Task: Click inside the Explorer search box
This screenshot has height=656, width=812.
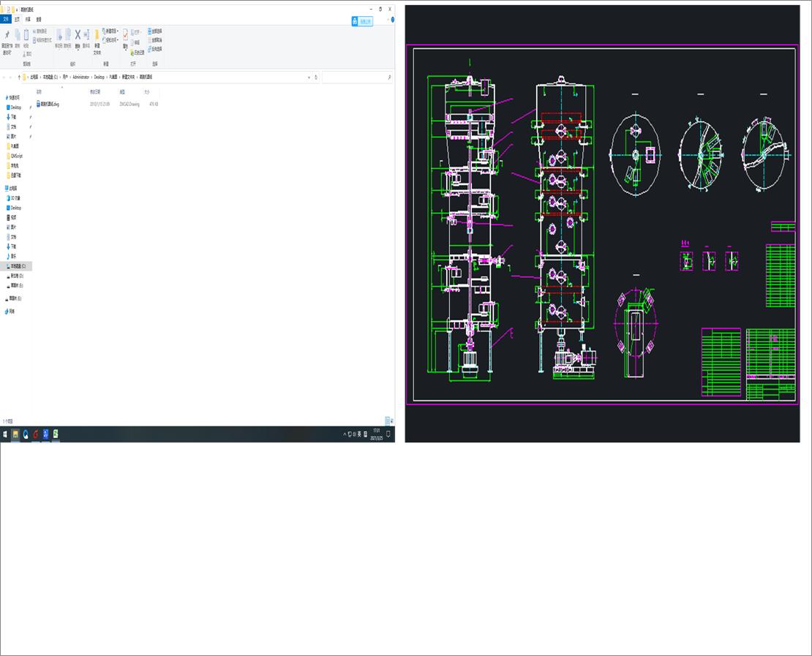Action: point(357,77)
